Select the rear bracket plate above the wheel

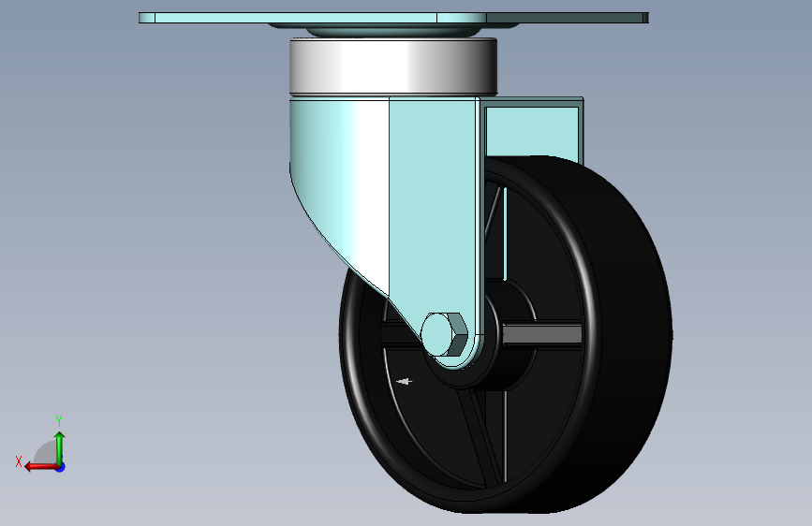coord(532,129)
